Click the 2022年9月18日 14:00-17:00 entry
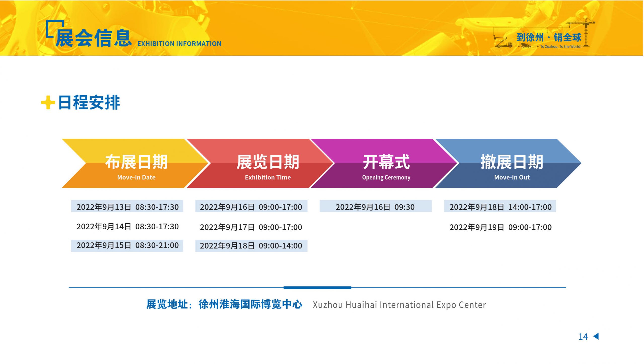 tap(500, 207)
